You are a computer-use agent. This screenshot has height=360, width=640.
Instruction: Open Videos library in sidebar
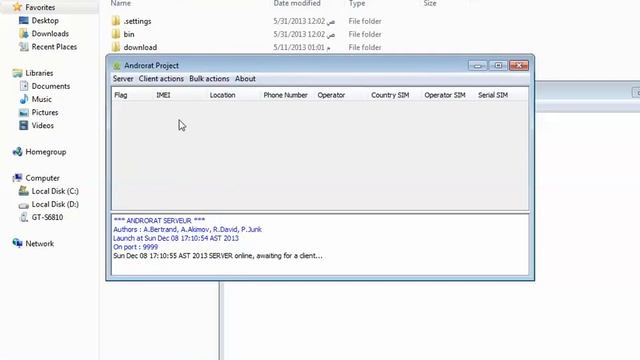coord(42,125)
